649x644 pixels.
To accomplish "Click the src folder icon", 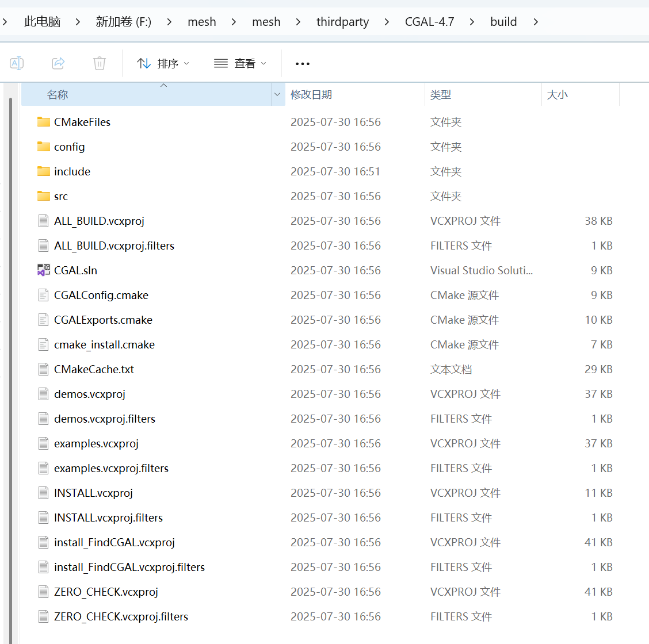I will [x=44, y=196].
